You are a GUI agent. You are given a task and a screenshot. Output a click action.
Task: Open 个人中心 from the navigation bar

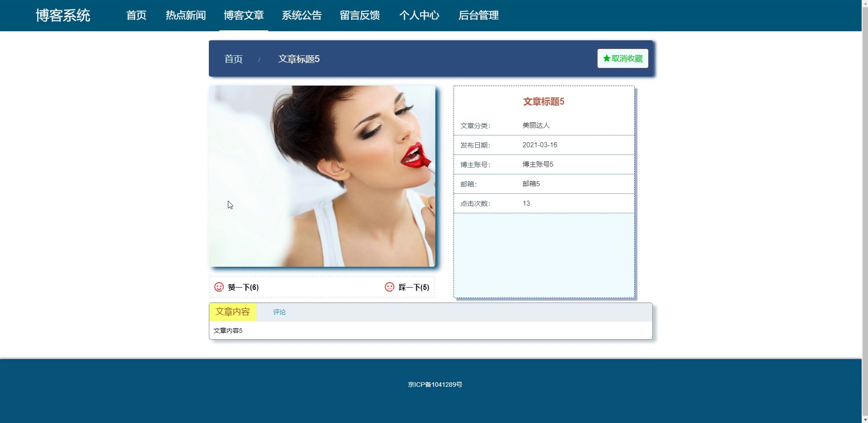pyautogui.click(x=419, y=15)
